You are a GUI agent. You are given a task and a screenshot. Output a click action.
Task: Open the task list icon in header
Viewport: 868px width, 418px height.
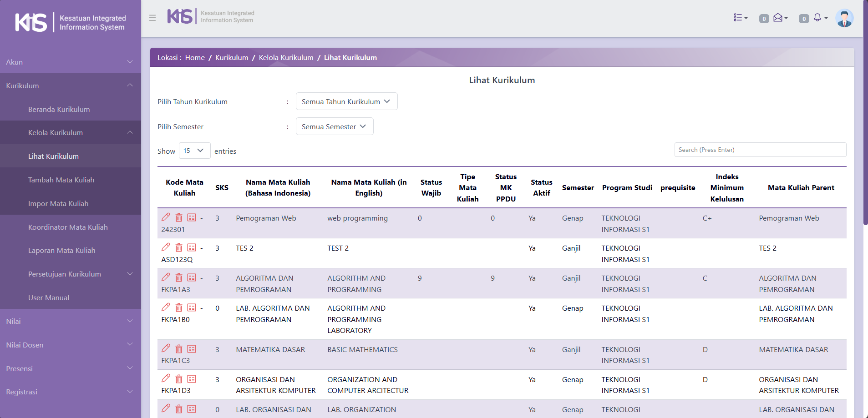pos(740,18)
